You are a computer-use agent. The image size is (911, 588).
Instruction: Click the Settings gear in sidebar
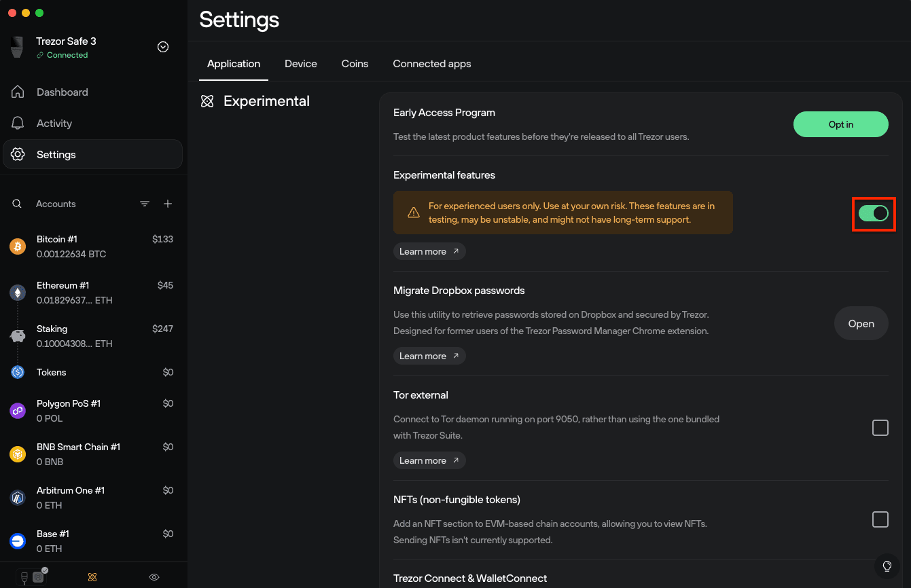[x=18, y=155]
